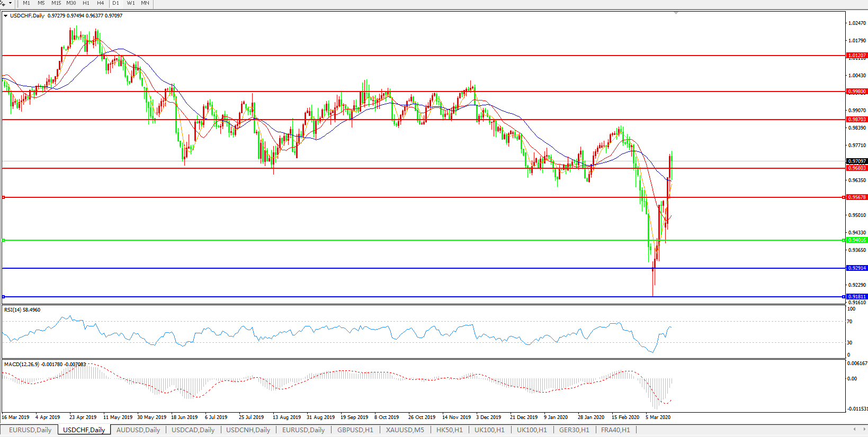Choose the M15 timeframe button

56,3
